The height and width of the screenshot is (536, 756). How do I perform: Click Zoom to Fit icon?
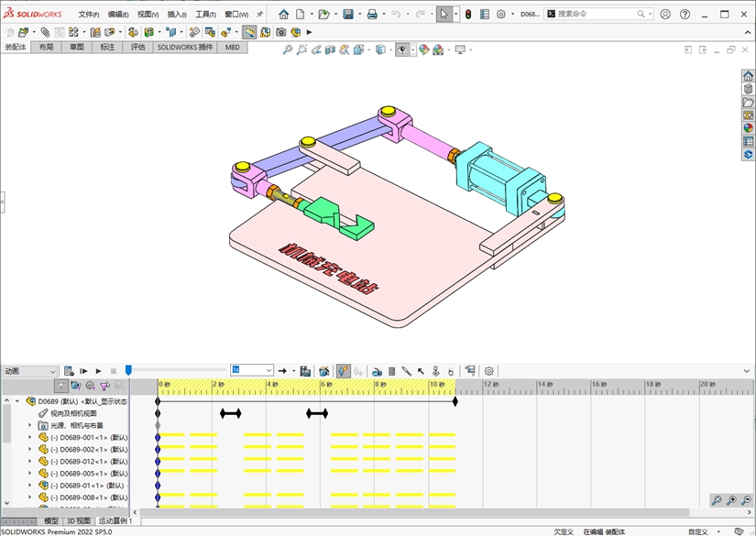(288, 49)
